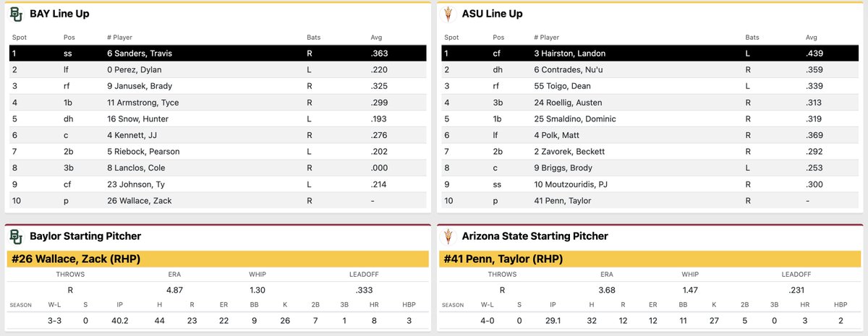
Task: Click the BAY Line Up panel title
Action: [59, 14]
